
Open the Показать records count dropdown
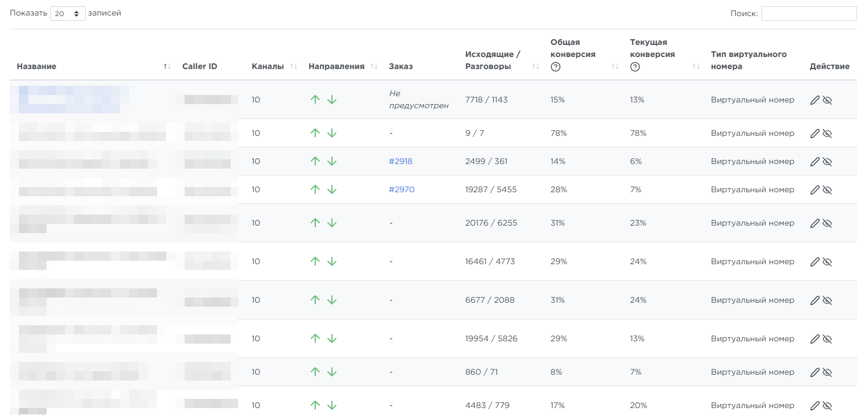[67, 13]
